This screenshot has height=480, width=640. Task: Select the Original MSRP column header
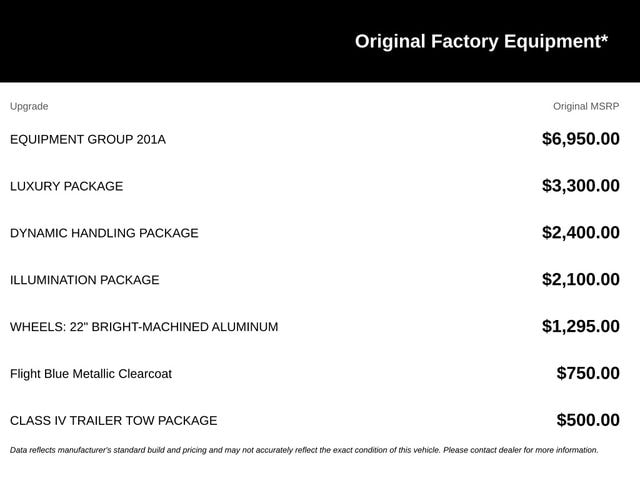586,107
